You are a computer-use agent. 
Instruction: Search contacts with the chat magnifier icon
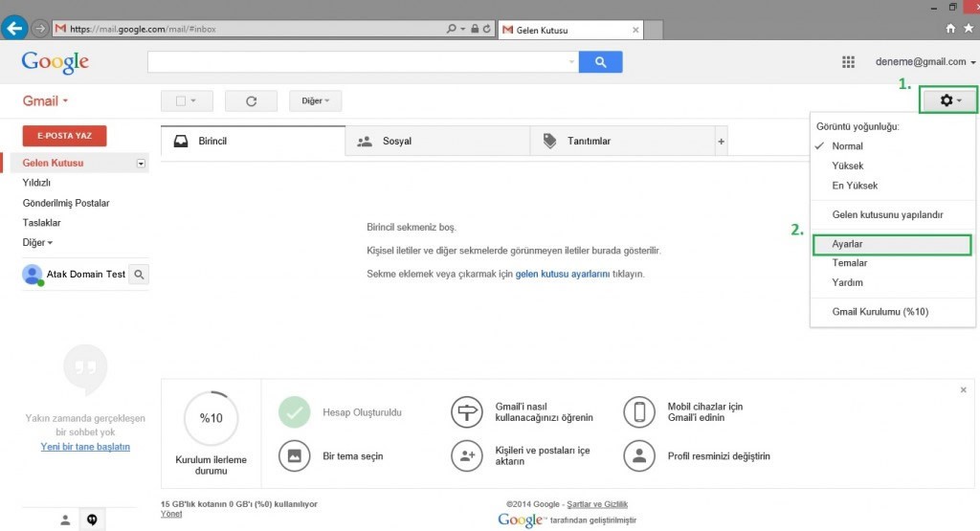coord(139,275)
